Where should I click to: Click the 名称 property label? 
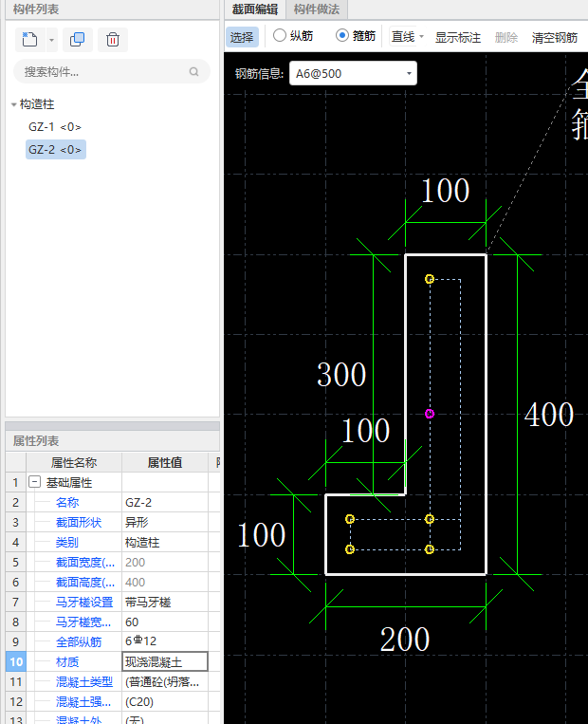point(67,502)
